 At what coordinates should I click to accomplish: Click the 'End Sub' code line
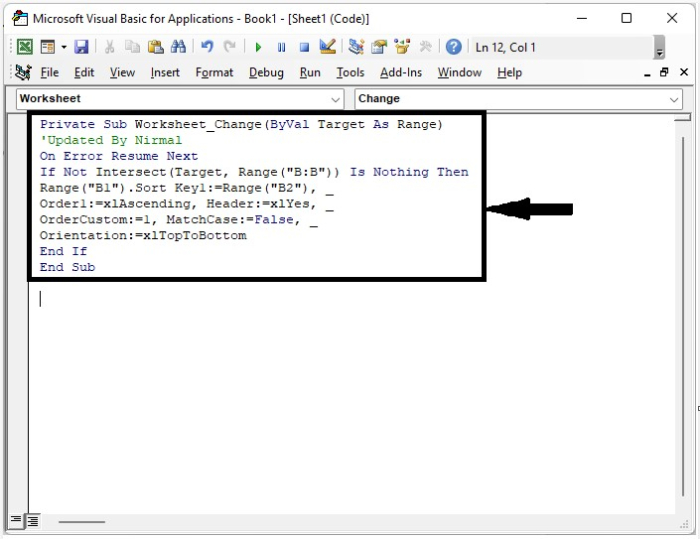click(67, 267)
